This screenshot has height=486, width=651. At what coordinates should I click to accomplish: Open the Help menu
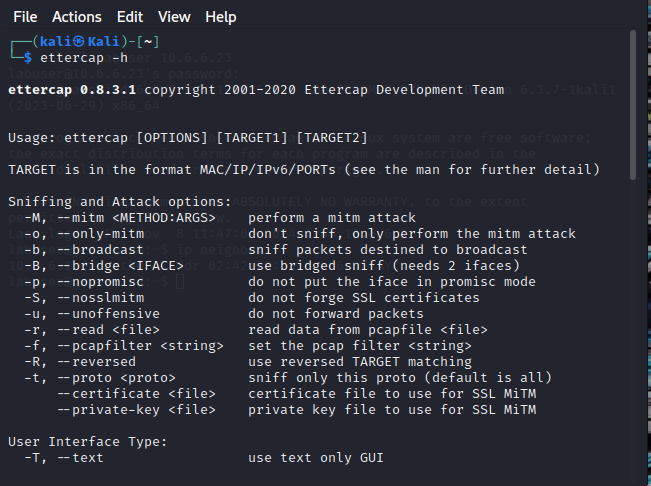coord(221,17)
